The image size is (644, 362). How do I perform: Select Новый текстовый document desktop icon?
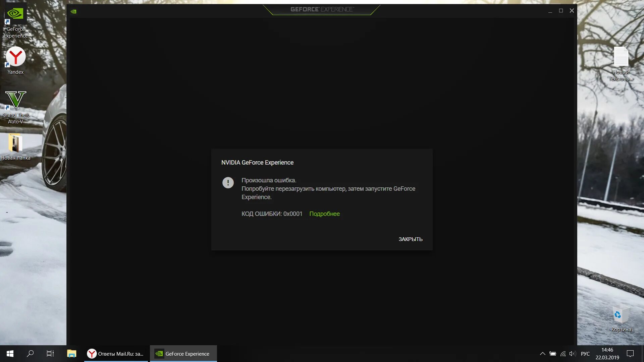click(x=621, y=64)
